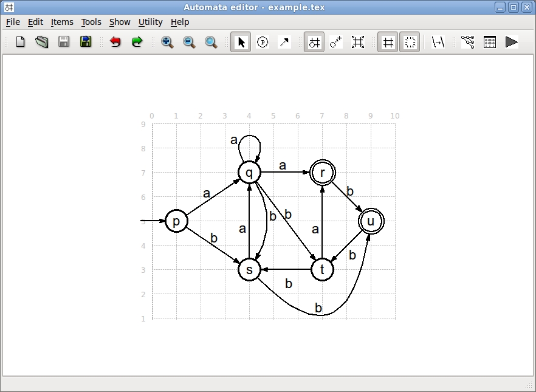
Task: Open a file with the folder icon
Action: 41,42
